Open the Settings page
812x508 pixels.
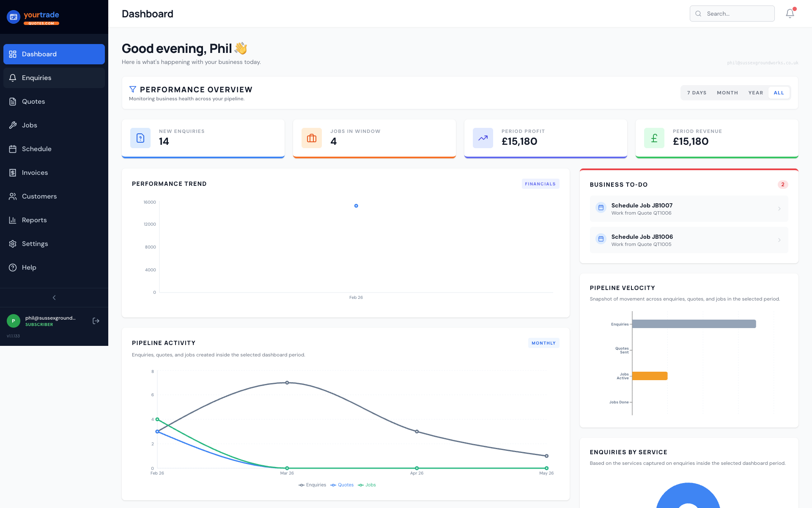tap(54, 244)
